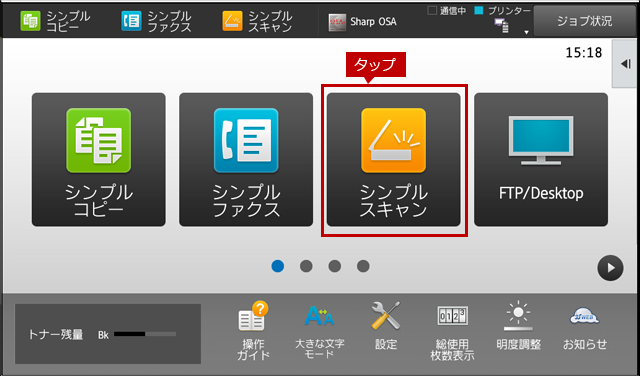Click the 15:18 clock display
The height and width of the screenshot is (376, 640).
pos(584,53)
